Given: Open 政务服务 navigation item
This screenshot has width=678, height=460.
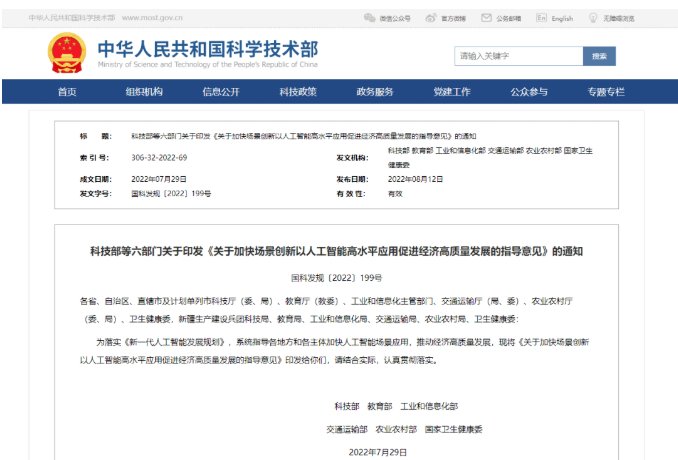Looking at the screenshot, I should [375, 92].
